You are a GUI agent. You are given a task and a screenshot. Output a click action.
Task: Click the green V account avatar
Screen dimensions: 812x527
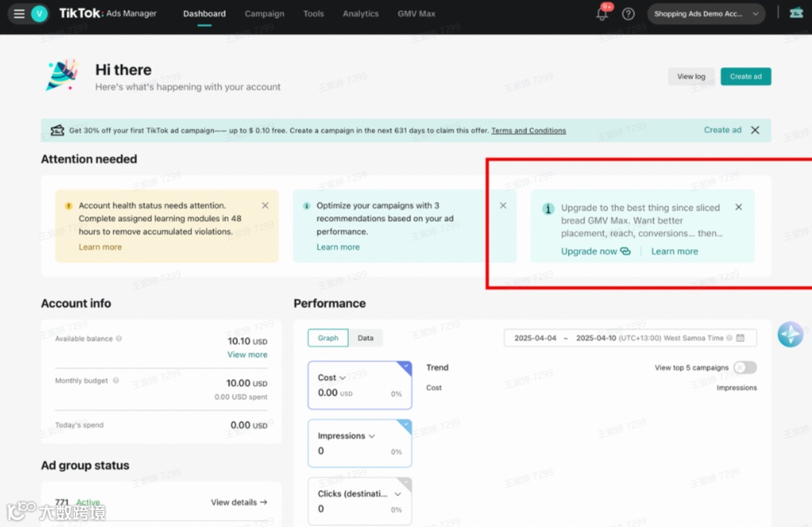point(39,13)
